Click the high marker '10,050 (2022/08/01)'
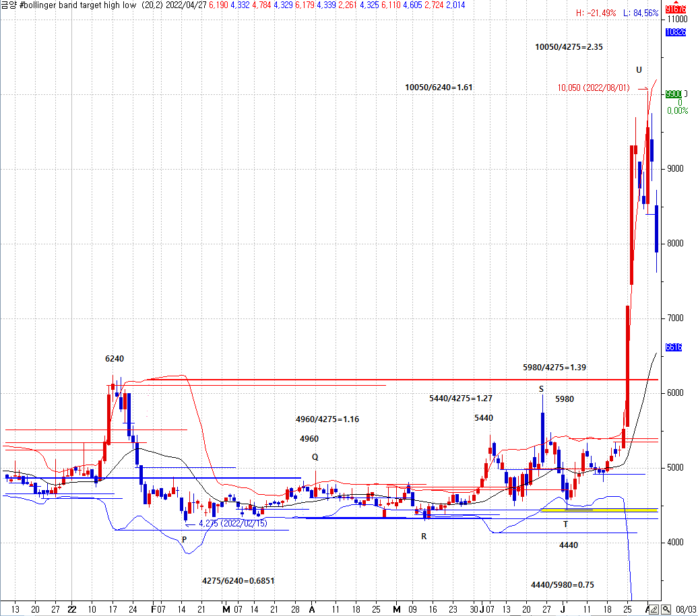The height and width of the screenshot is (616, 698). [594, 88]
